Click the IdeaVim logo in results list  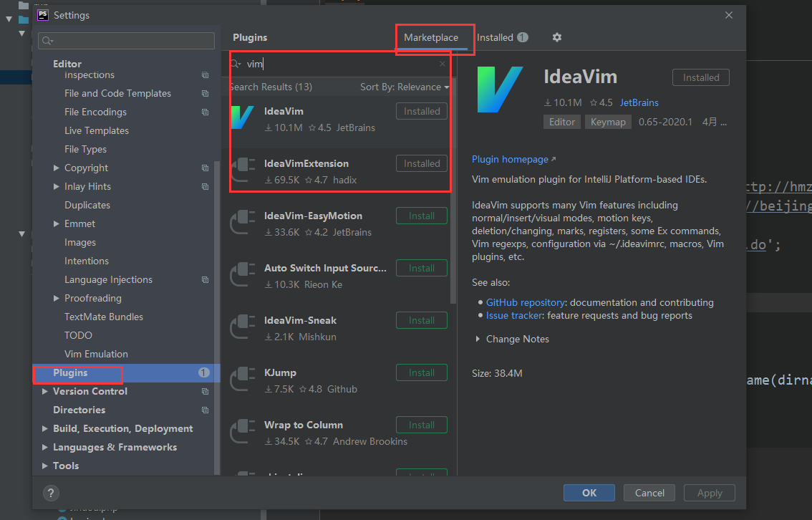tap(242, 118)
